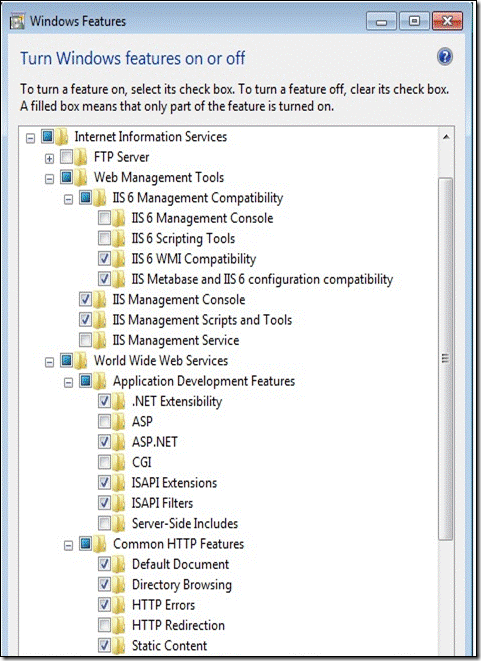The width and height of the screenshot is (481, 661).
Task: Turn on the ASP checkbox
Action: pyautogui.click(x=105, y=421)
